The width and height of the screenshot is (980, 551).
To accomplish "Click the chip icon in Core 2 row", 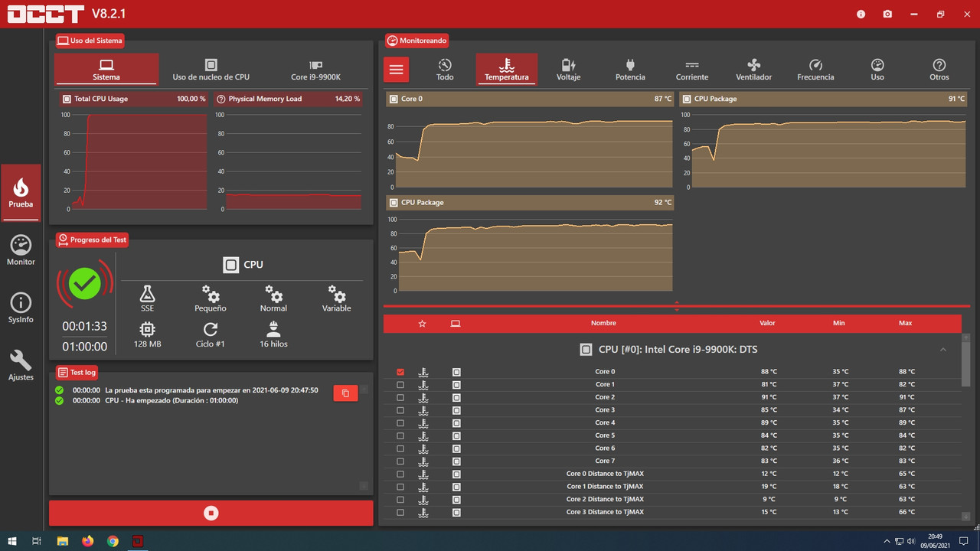I will pyautogui.click(x=456, y=397).
